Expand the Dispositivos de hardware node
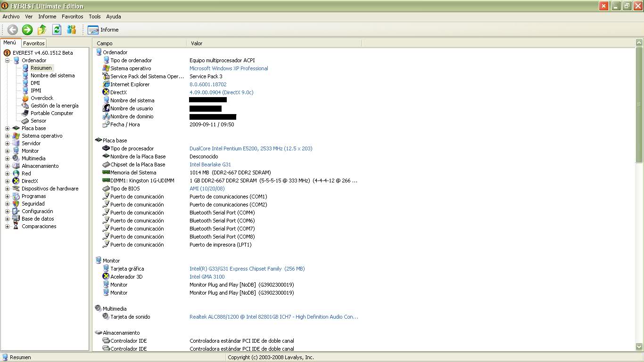Image resolution: width=644 pixels, height=362 pixels. pyautogui.click(x=7, y=189)
